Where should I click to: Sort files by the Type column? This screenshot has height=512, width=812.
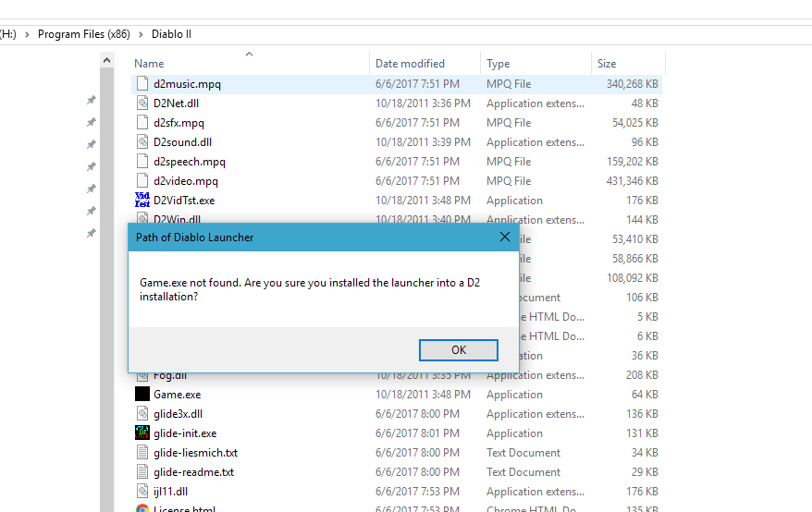[x=498, y=64]
